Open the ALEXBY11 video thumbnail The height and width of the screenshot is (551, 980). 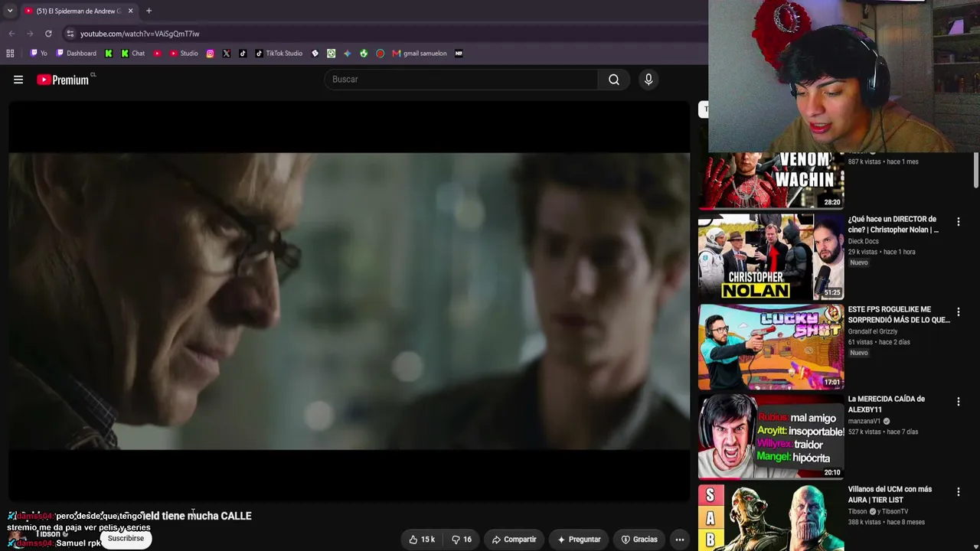771,437
